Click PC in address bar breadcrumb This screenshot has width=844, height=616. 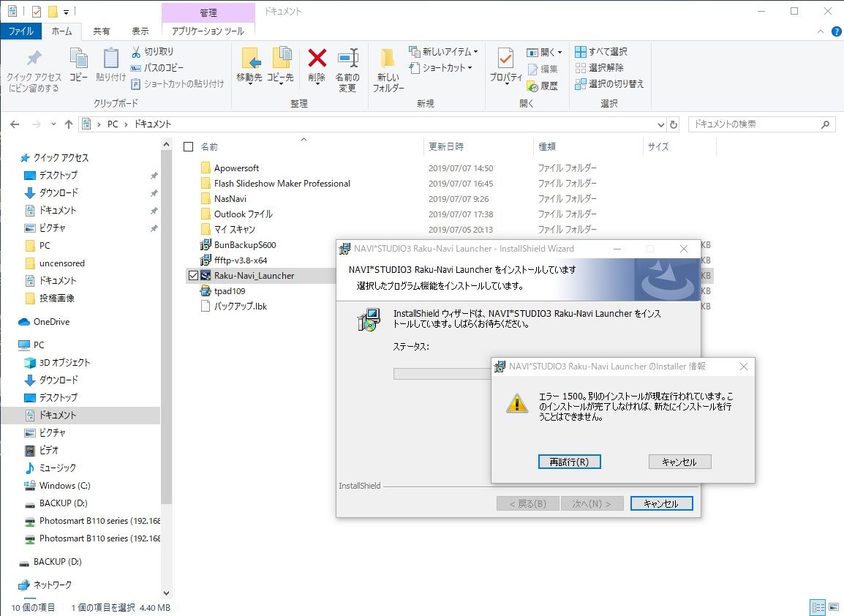pos(113,124)
